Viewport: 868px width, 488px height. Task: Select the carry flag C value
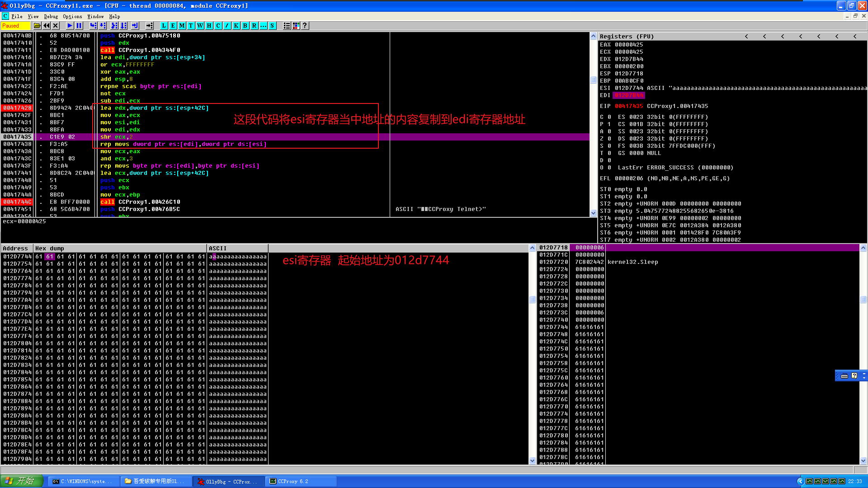coord(609,117)
